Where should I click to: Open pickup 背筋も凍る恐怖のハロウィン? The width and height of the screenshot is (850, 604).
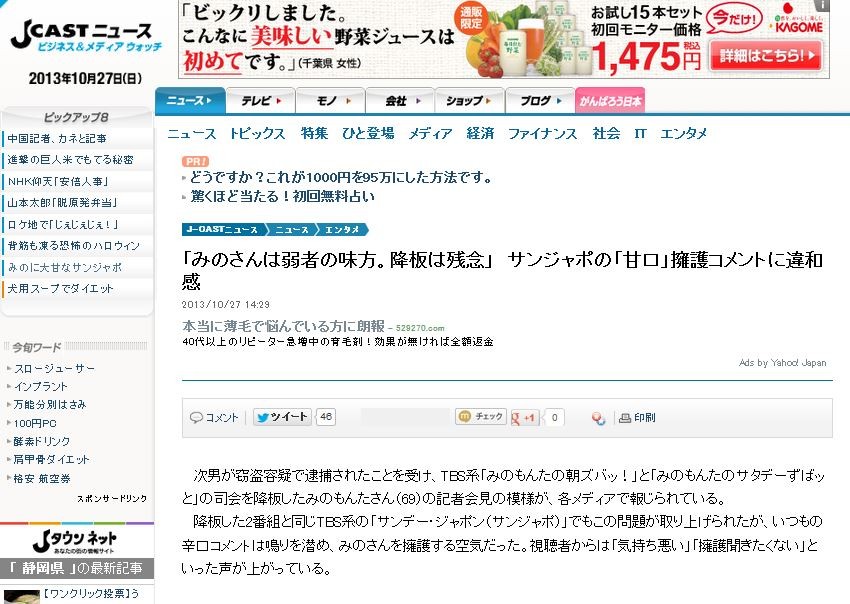click(x=74, y=246)
